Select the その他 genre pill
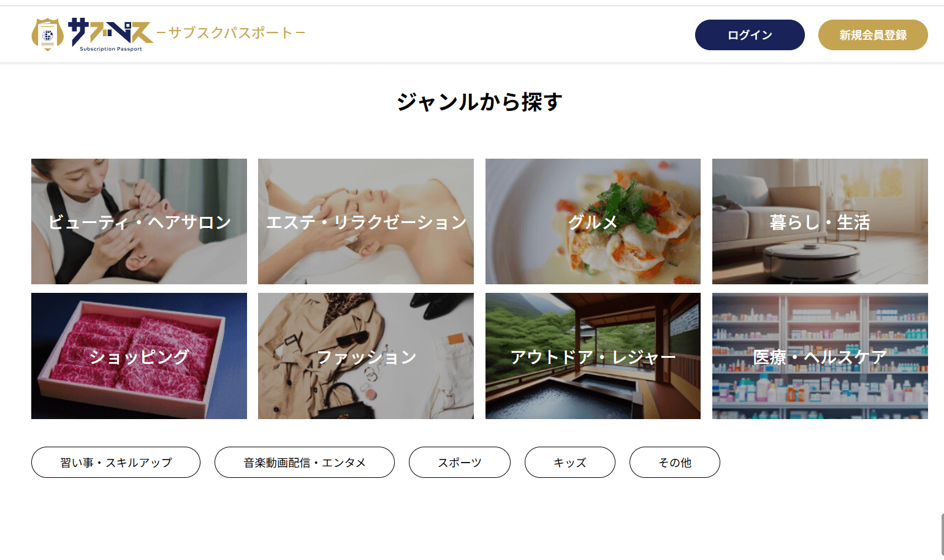 [675, 463]
